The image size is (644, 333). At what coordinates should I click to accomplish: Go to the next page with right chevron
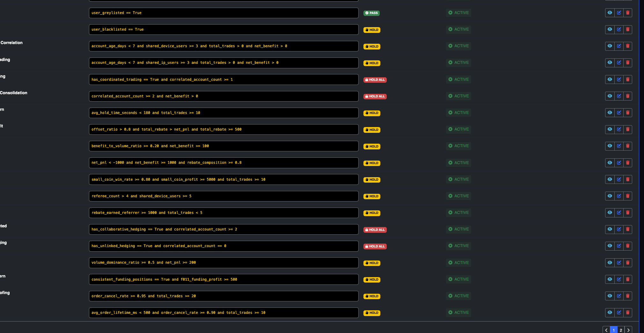[x=628, y=330]
